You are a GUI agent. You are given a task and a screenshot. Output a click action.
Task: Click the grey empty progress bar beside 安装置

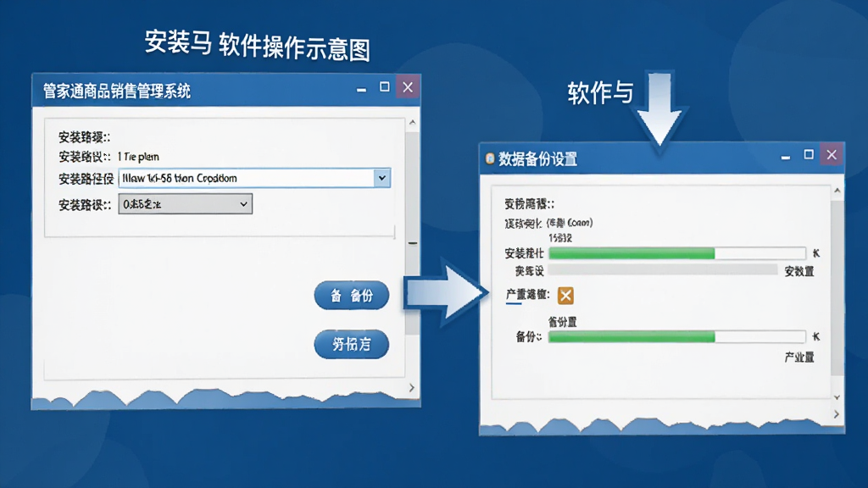(663, 270)
